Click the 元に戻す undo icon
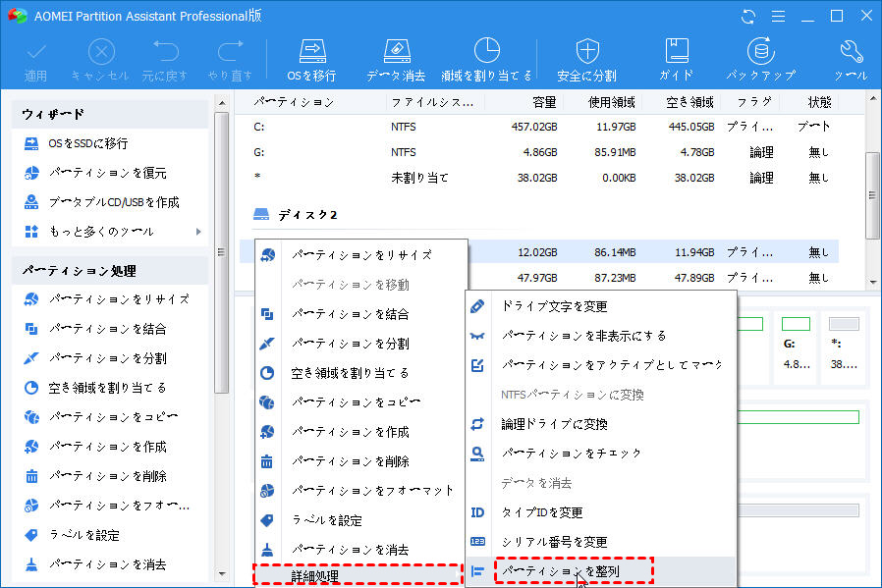Image resolution: width=882 pixels, height=588 pixels. point(165,60)
